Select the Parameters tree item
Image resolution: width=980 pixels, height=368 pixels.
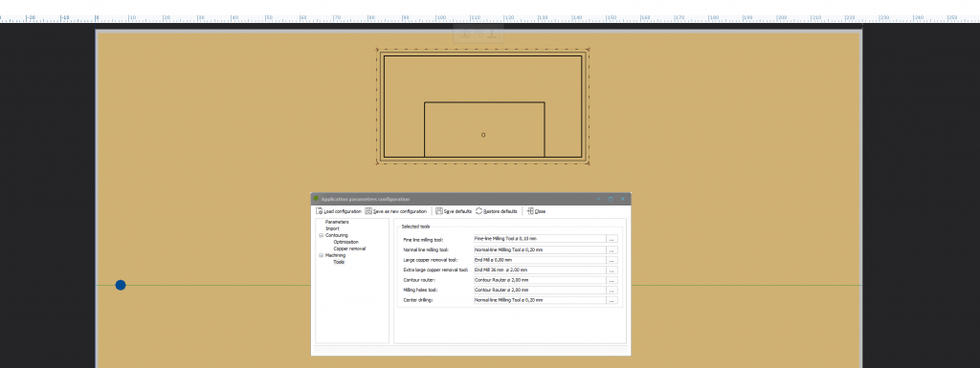337,222
